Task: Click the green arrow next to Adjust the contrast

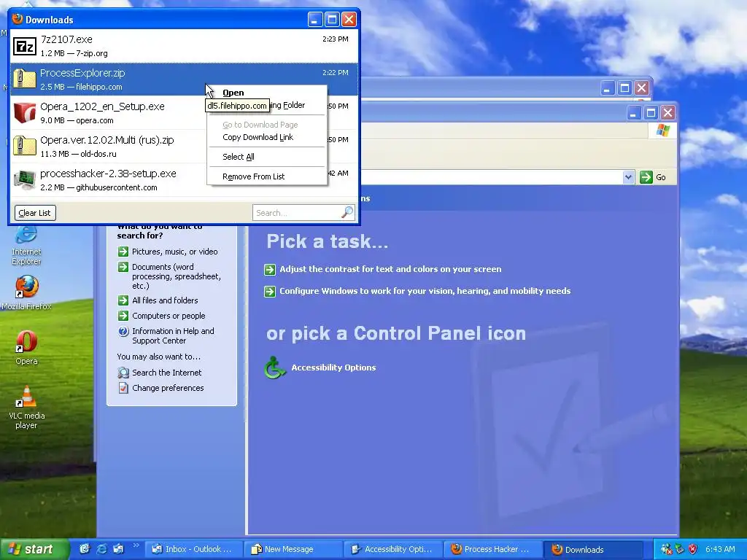Action: [x=270, y=270]
